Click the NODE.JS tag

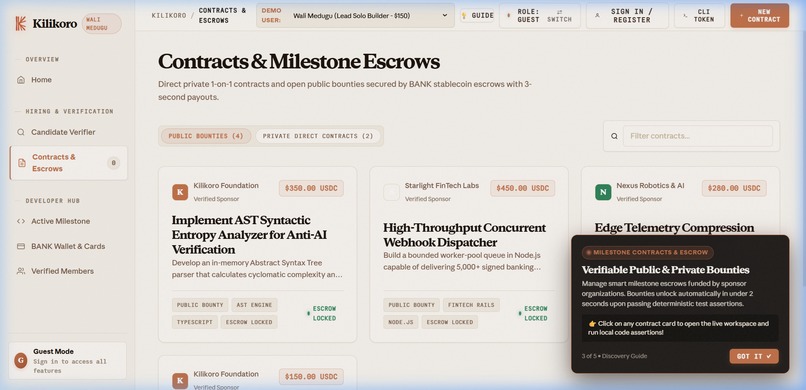pyautogui.click(x=400, y=322)
